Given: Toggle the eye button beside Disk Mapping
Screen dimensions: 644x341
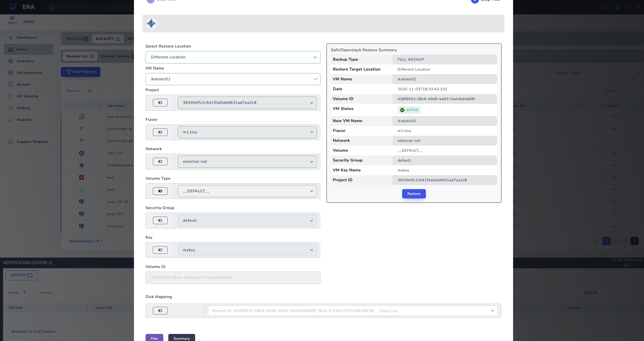Looking at the screenshot, I should (160, 311).
